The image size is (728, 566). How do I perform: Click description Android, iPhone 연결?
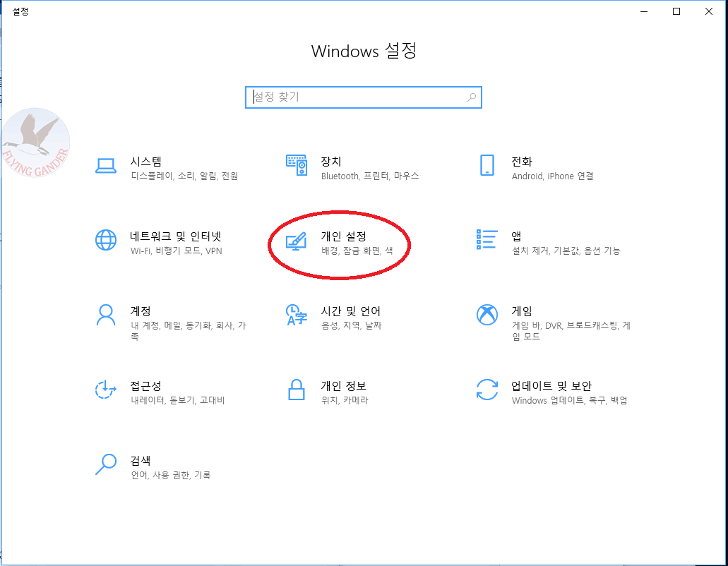(552, 176)
